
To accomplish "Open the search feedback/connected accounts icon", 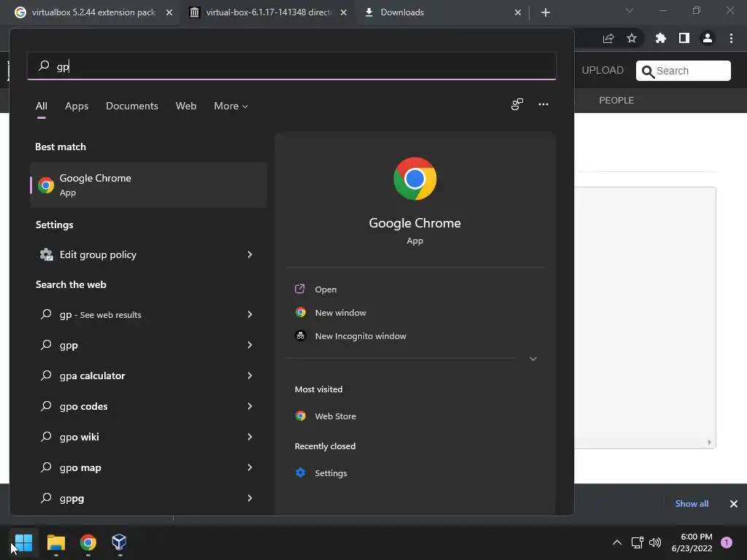I will pos(517,104).
